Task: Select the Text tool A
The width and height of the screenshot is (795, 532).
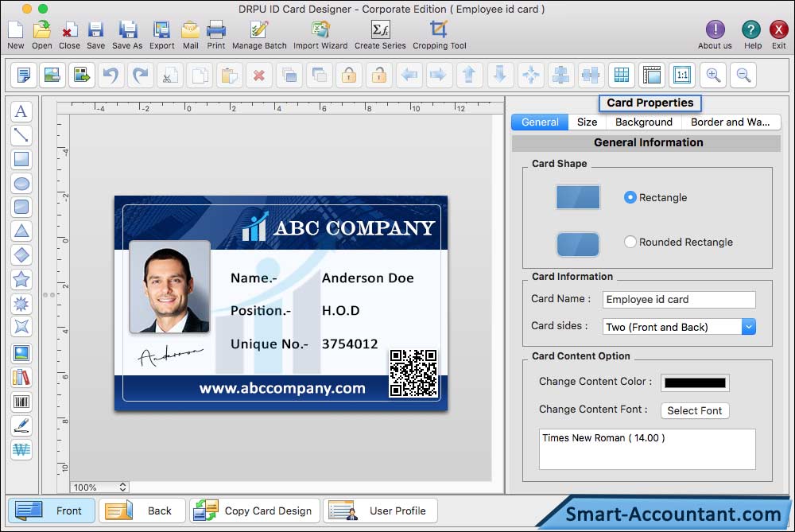Action: (21, 111)
